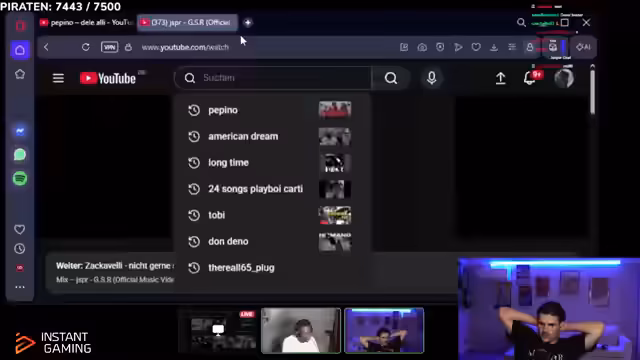Open the YouTube hamburger menu
Viewport: 640px width, 360px height.
58,78
